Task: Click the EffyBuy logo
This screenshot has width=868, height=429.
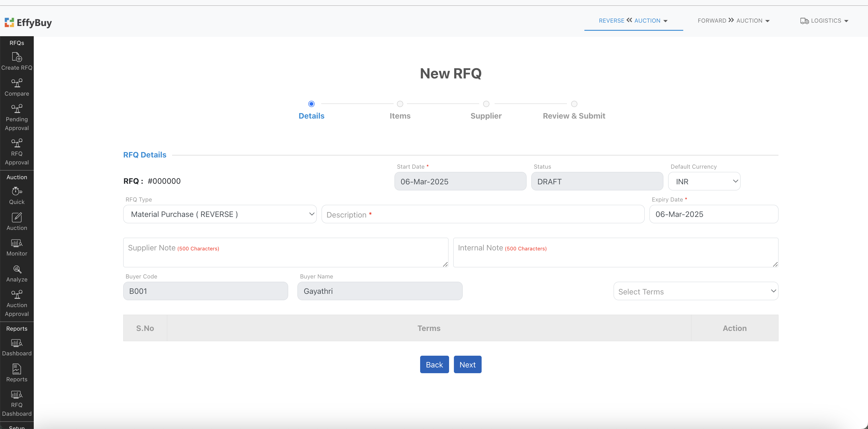Action: pos(28,23)
